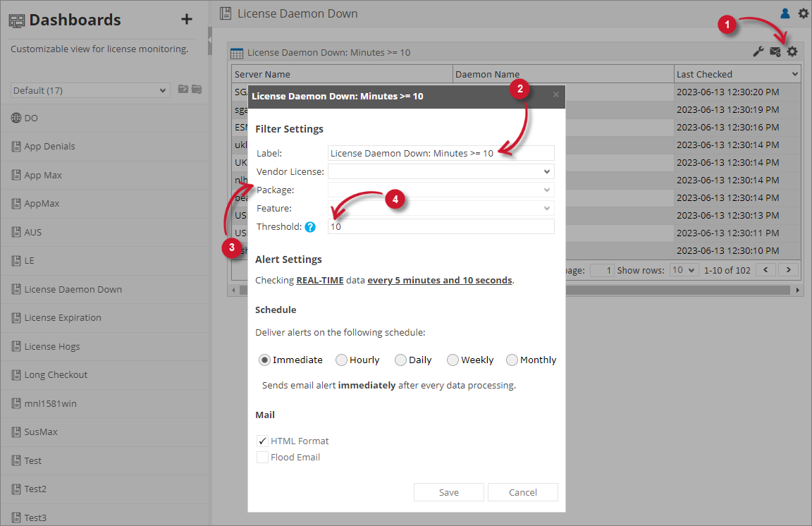This screenshot has width=812, height=526.
Task: Select the Immediate schedule option
Action: (x=264, y=360)
